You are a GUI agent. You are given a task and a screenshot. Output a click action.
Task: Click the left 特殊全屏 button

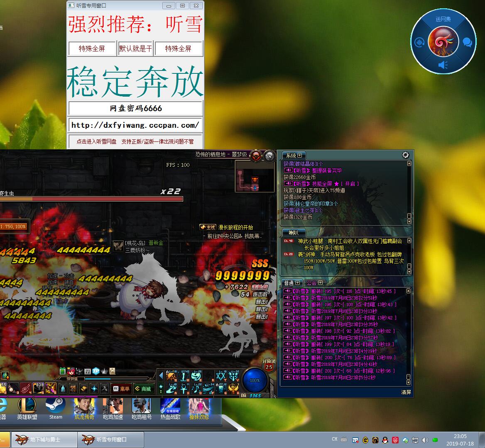pyautogui.click(x=92, y=49)
